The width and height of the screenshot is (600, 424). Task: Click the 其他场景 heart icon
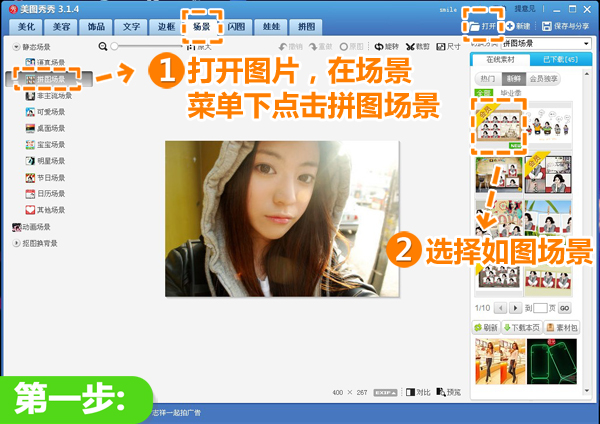pos(30,210)
